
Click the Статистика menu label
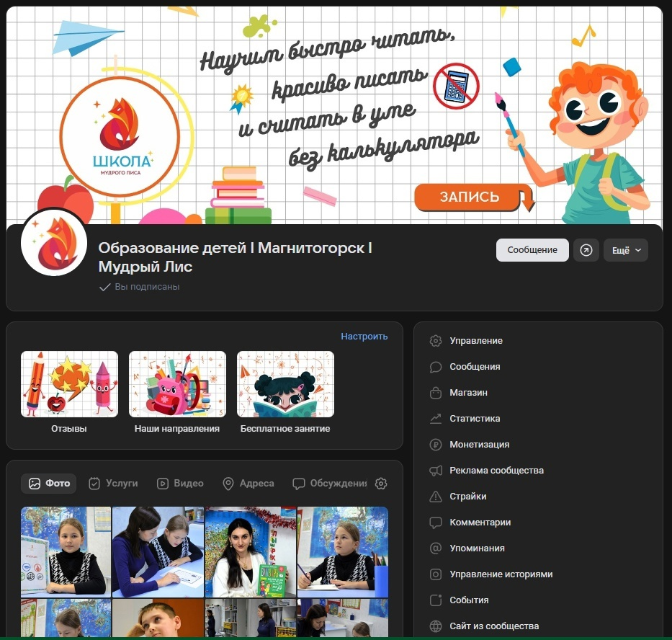tap(475, 419)
